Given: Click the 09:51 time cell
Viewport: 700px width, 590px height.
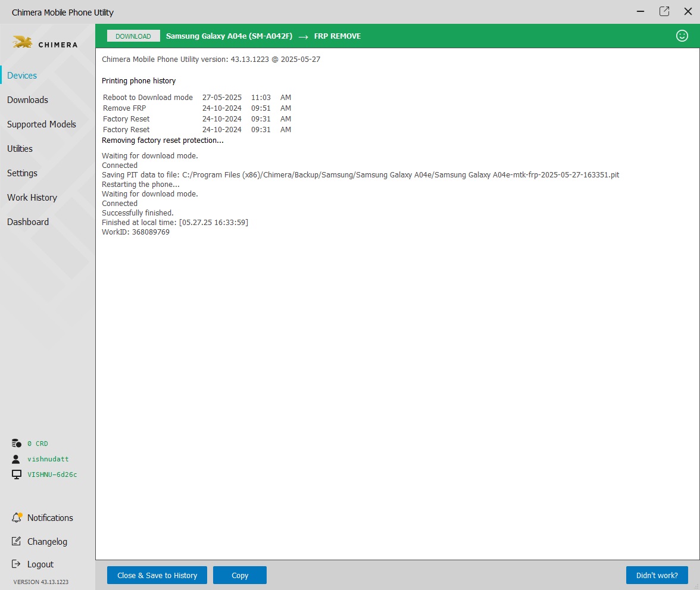Looking at the screenshot, I should pos(261,108).
